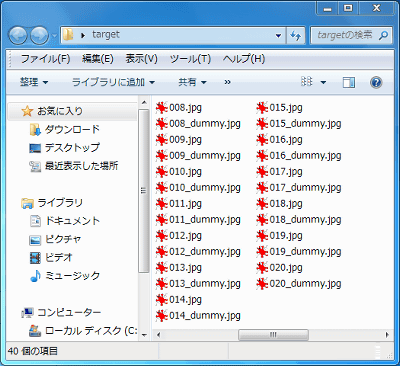Click the folder icon in address bar
400x366 pixels.
(68, 35)
